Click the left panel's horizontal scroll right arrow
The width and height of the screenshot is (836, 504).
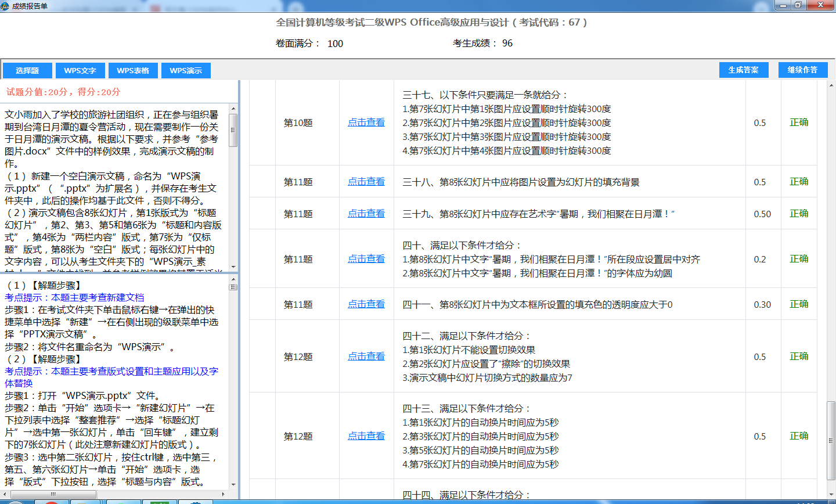[x=224, y=494]
